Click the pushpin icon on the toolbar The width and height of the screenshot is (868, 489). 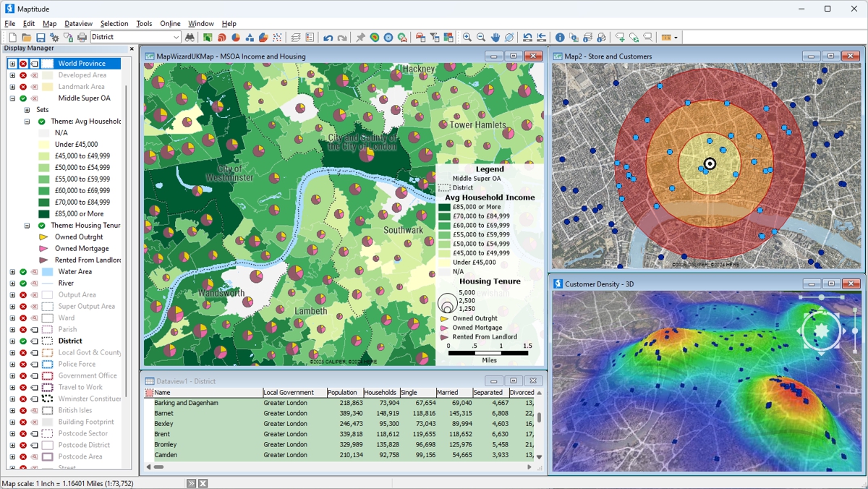point(361,36)
